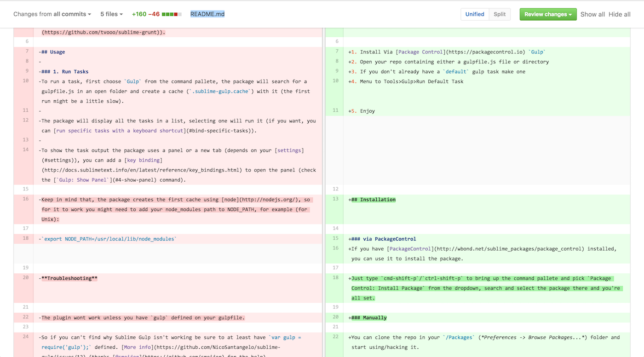Screen dimensions: 644x357
Task: Click right line number 13
Action: click(x=336, y=199)
